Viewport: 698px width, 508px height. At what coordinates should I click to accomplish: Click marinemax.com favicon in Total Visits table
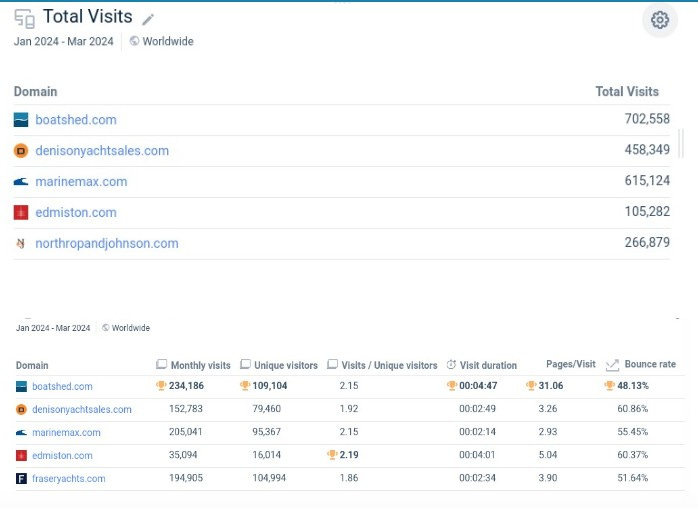[x=21, y=182]
